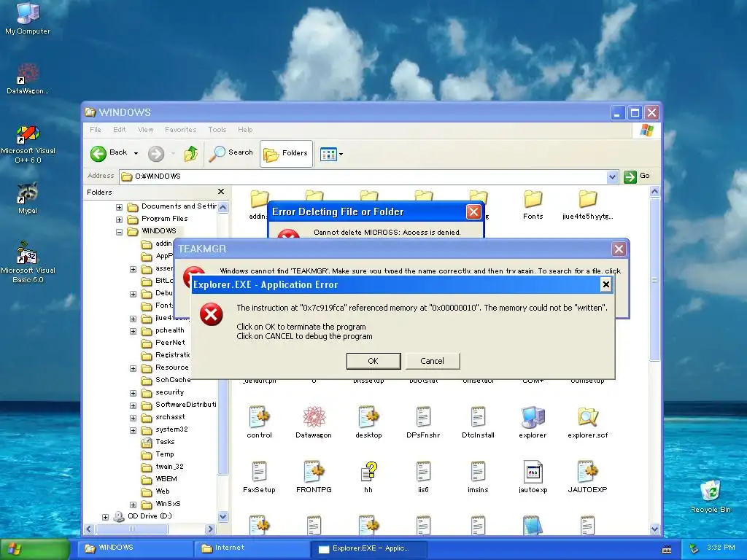
Task: Open the Favorites menu
Action: (181, 130)
